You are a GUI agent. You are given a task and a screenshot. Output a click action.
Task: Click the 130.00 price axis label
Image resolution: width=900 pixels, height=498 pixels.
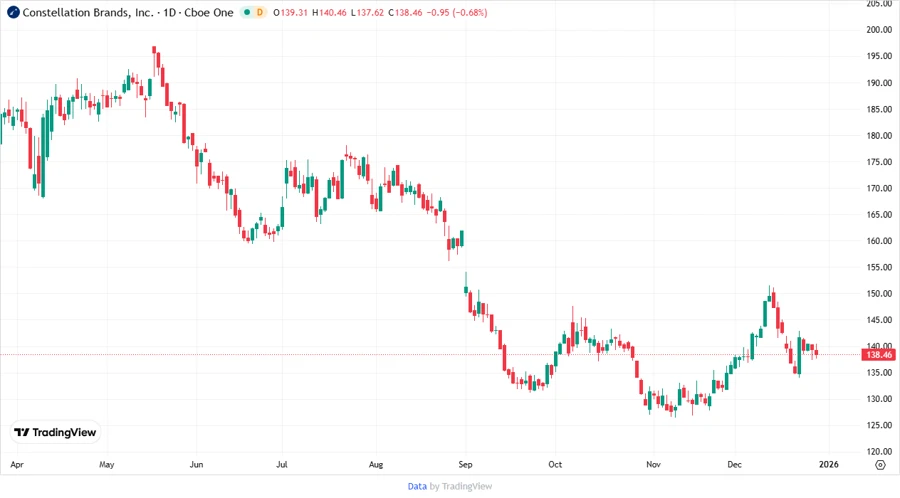[879, 399]
